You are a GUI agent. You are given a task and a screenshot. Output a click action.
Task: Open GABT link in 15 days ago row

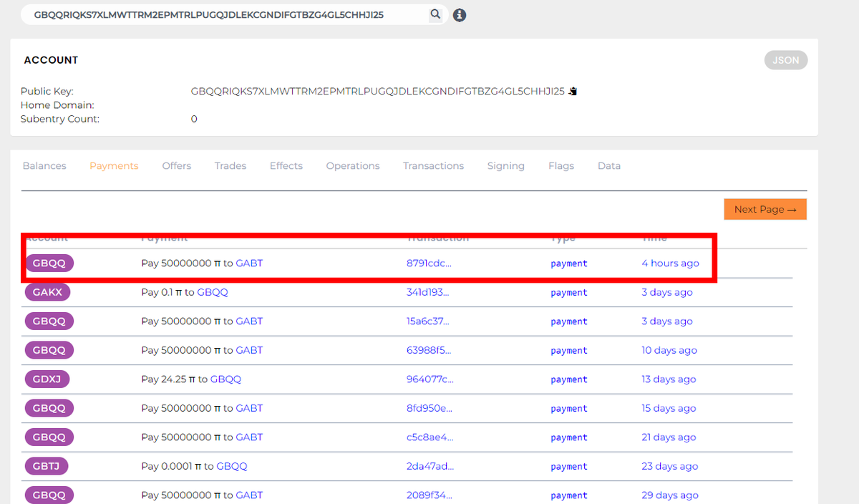pyautogui.click(x=249, y=408)
